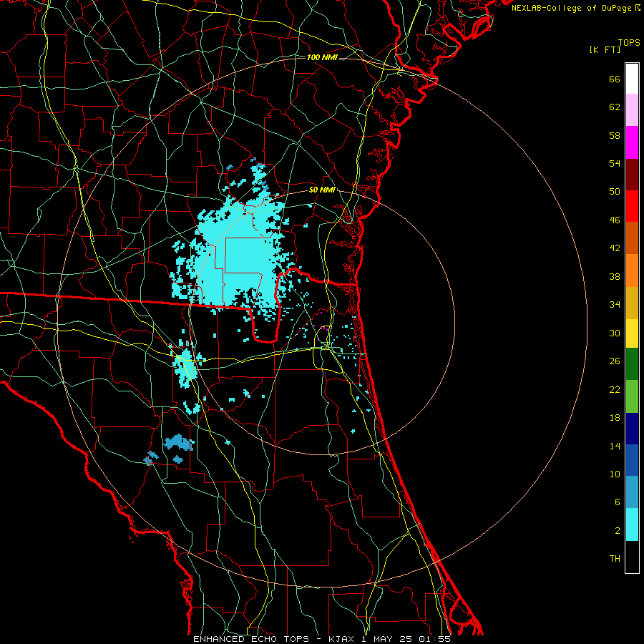
Task: Click the TH threshold label
Action: click(615, 559)
